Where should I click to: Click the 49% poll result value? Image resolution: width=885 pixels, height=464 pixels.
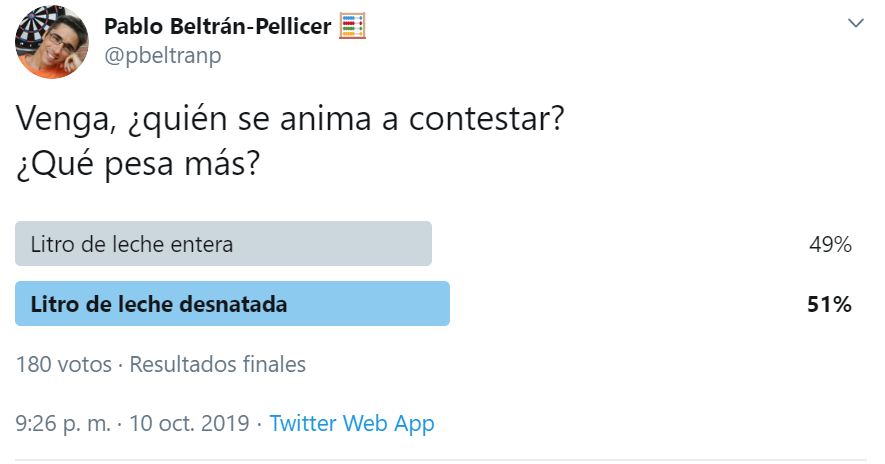click(x=830, y=244)
